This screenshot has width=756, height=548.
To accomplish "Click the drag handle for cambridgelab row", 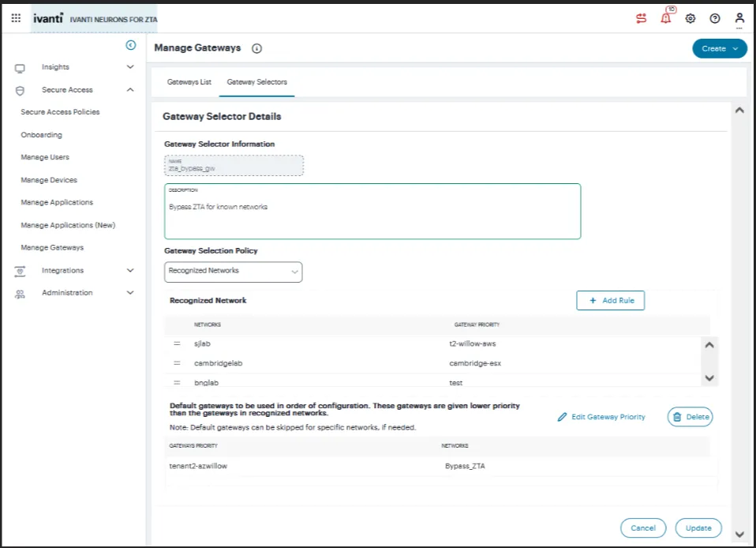I will coord(177,363).
